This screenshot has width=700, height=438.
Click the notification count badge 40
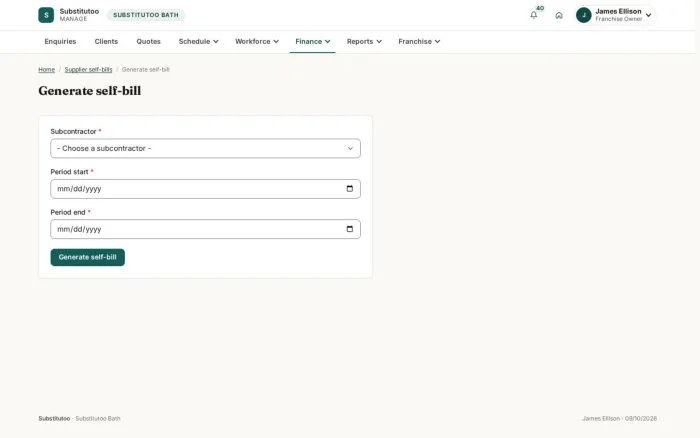[540, 8]
